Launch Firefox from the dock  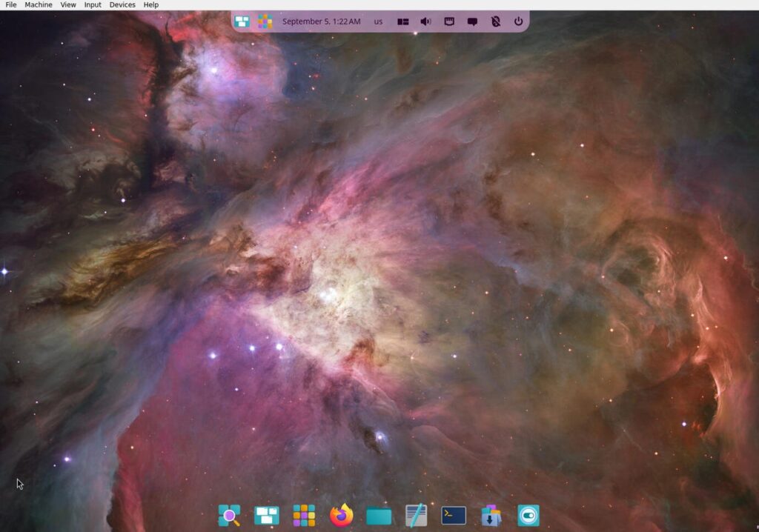click(x=342, y=515)
